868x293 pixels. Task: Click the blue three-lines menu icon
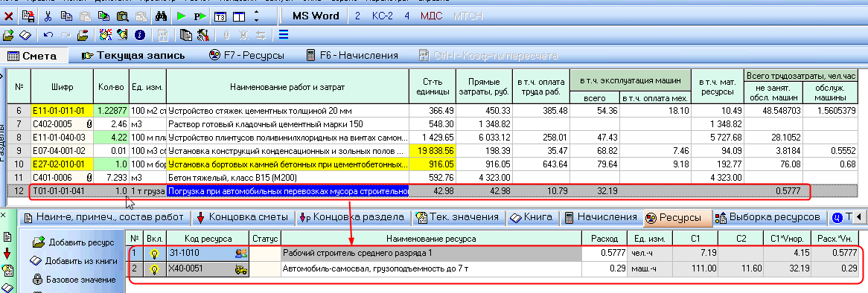point(284,35)
